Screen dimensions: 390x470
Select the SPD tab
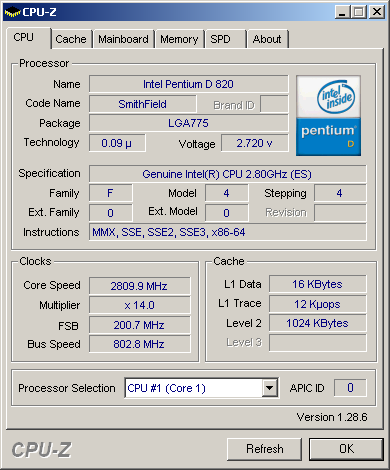click(x=225, y=39)
